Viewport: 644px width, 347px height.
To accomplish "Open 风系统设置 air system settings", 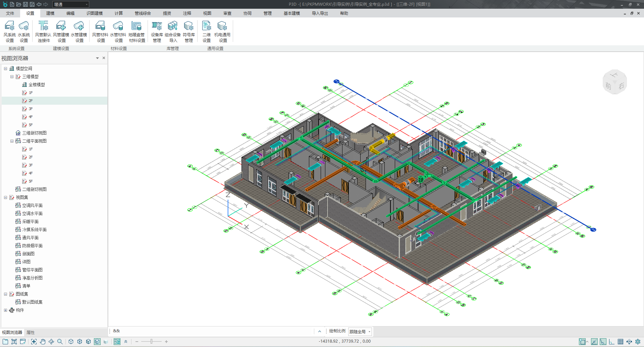I will (x=10, y=31).
